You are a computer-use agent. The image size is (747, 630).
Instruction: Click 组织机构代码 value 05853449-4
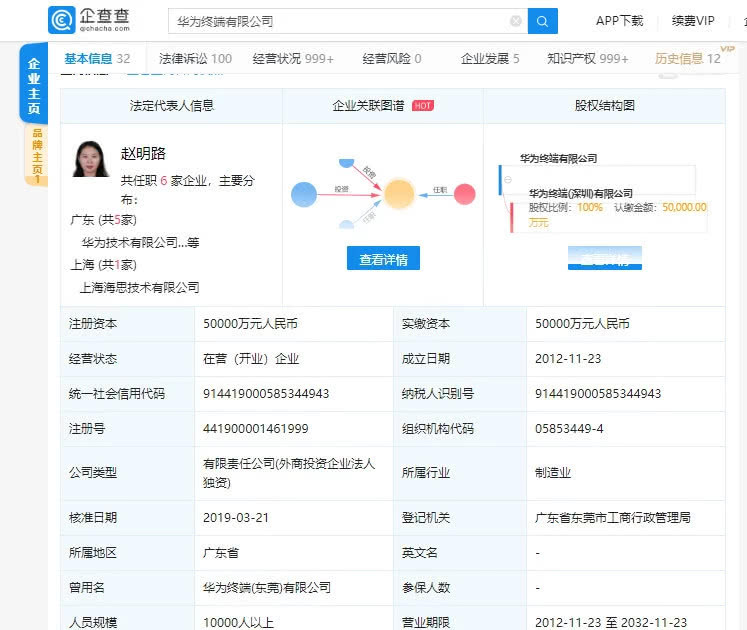coord(569,429)
